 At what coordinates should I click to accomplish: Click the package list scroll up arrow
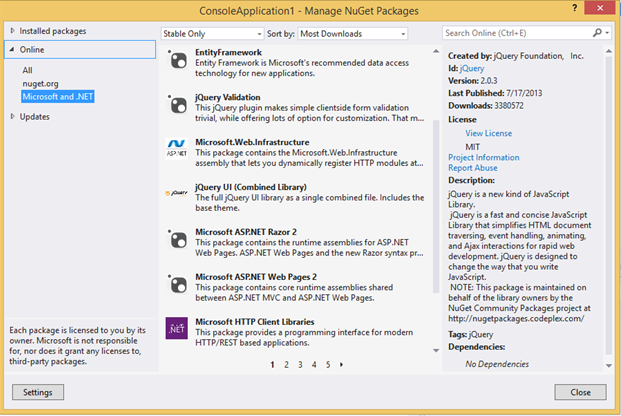point(436,51)
